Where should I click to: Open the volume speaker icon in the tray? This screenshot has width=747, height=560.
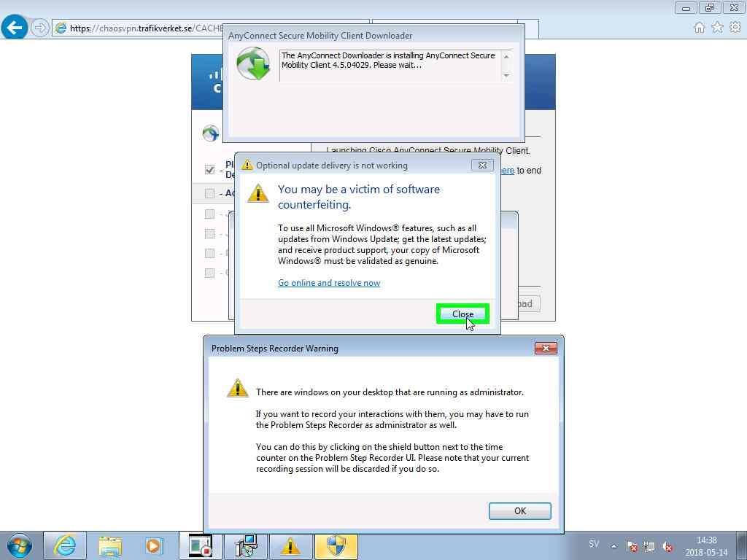click(667, 547)
